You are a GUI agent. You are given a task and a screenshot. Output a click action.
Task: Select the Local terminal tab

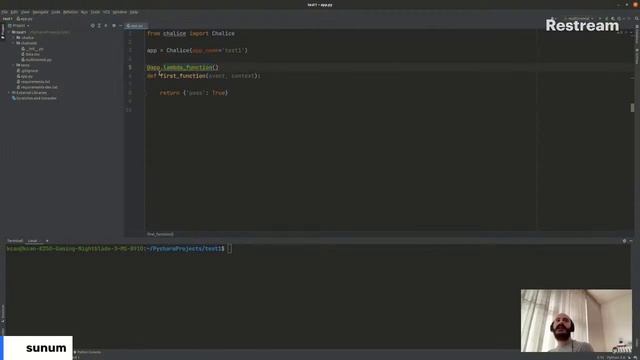click(x=33, y=241)
